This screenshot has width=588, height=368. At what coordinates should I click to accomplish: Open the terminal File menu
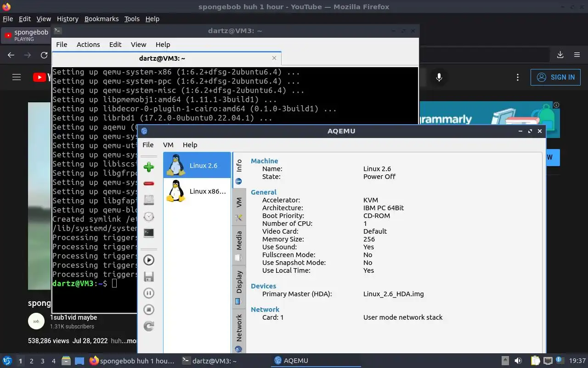[62, 45]
